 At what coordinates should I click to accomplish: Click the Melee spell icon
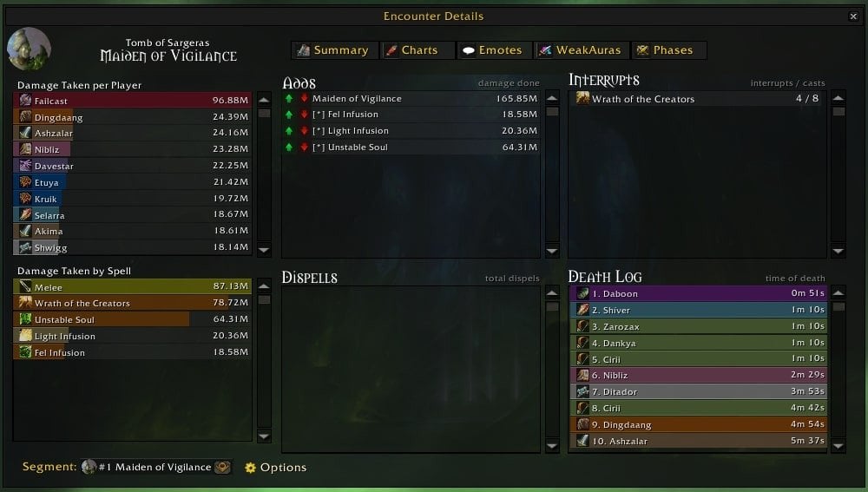click(x=25, y=286)
